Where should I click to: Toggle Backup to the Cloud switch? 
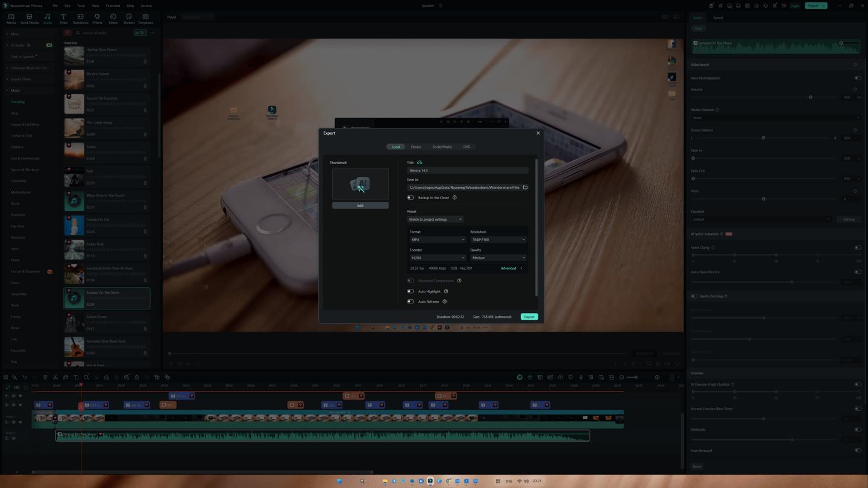pos(410,198)
